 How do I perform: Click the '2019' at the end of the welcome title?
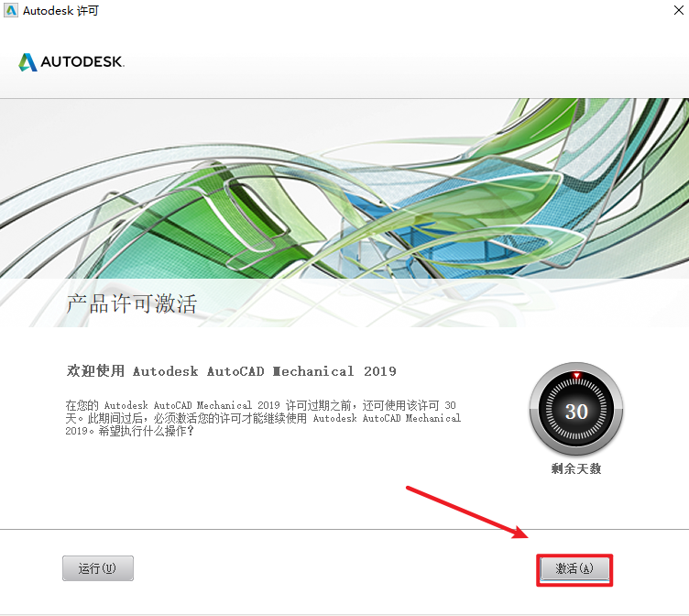tap(380, 371)
